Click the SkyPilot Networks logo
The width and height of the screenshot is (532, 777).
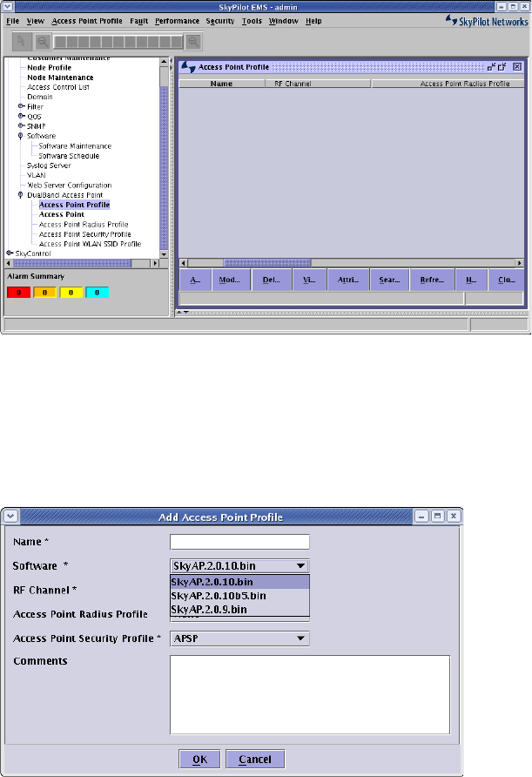pyautogui.click(x=487, y=21)
